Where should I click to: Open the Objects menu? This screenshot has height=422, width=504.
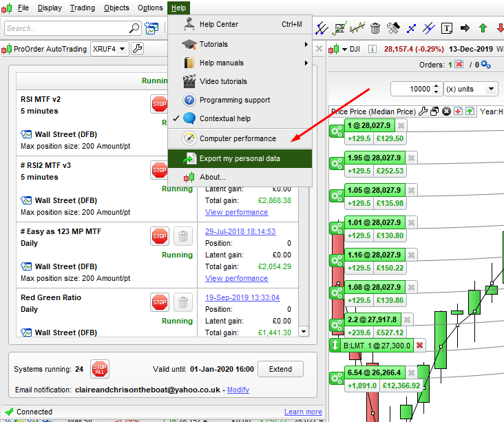tap(116, 8)
